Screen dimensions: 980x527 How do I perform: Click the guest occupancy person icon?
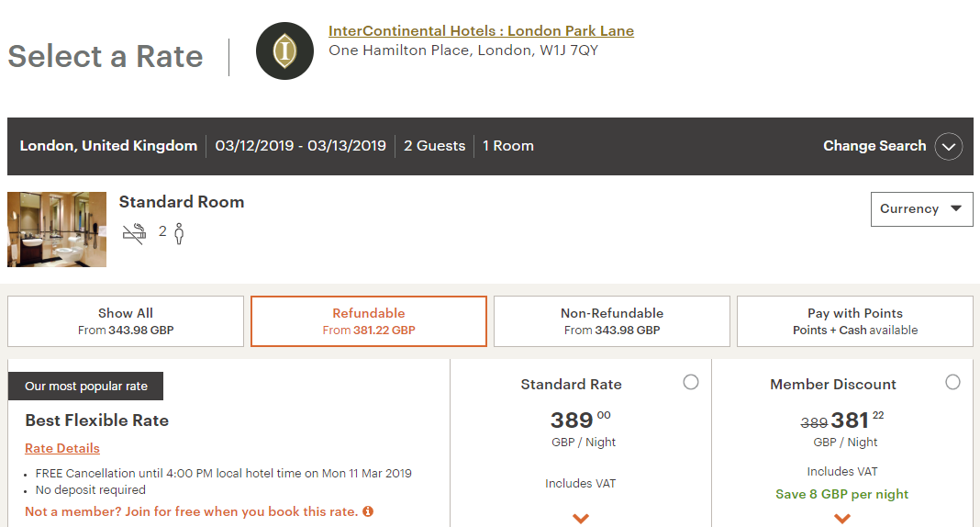(x=179, y=233)
